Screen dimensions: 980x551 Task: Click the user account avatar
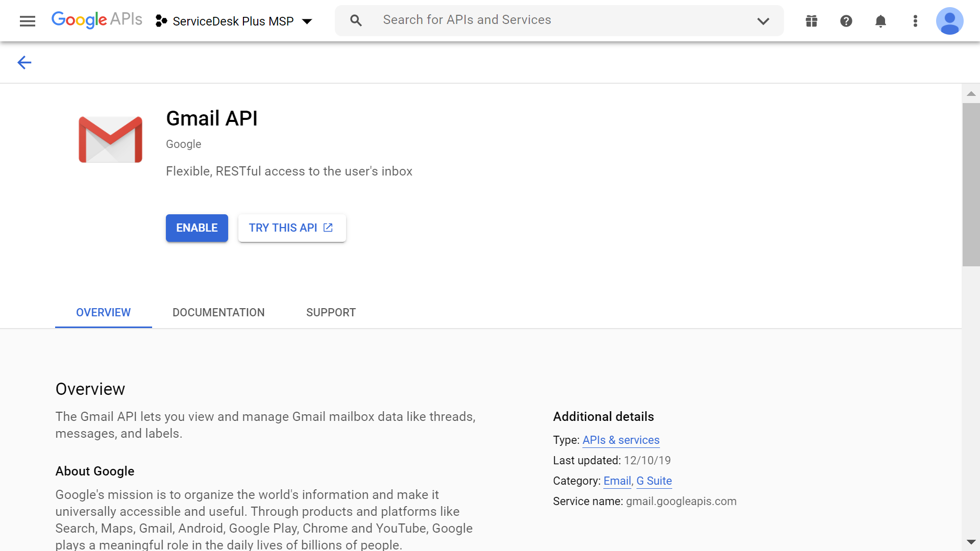950,21
